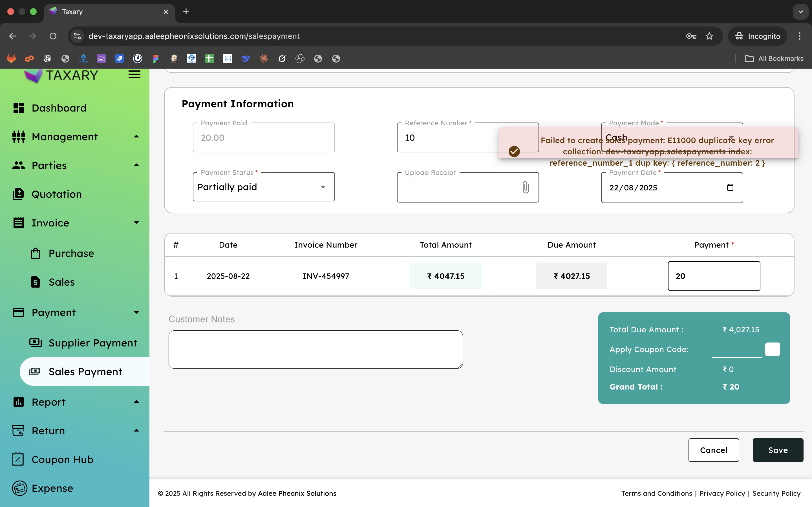812x507 pixels.
Task: Click the Expense icon in sidebar
Action: coord(19,488)
